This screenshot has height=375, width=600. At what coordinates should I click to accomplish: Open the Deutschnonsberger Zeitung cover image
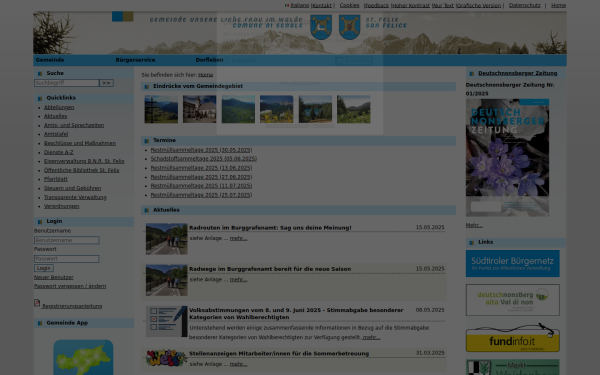(507, 158)
